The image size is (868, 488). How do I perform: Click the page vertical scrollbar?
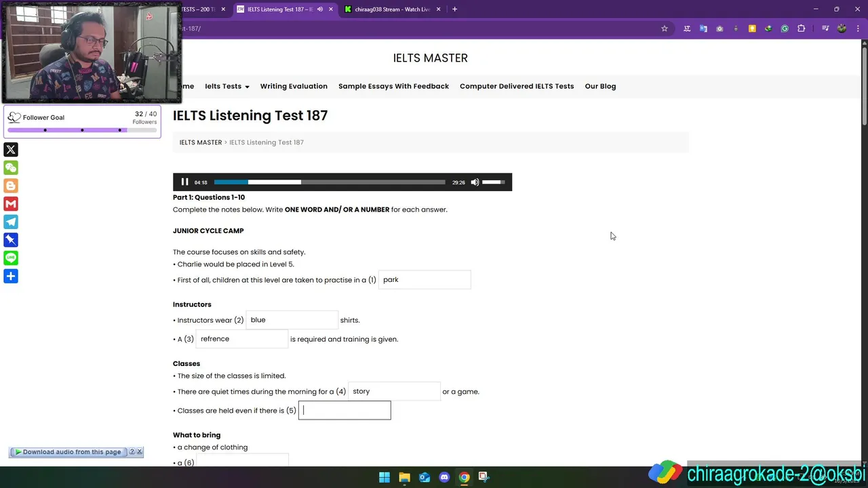(864, 85)
